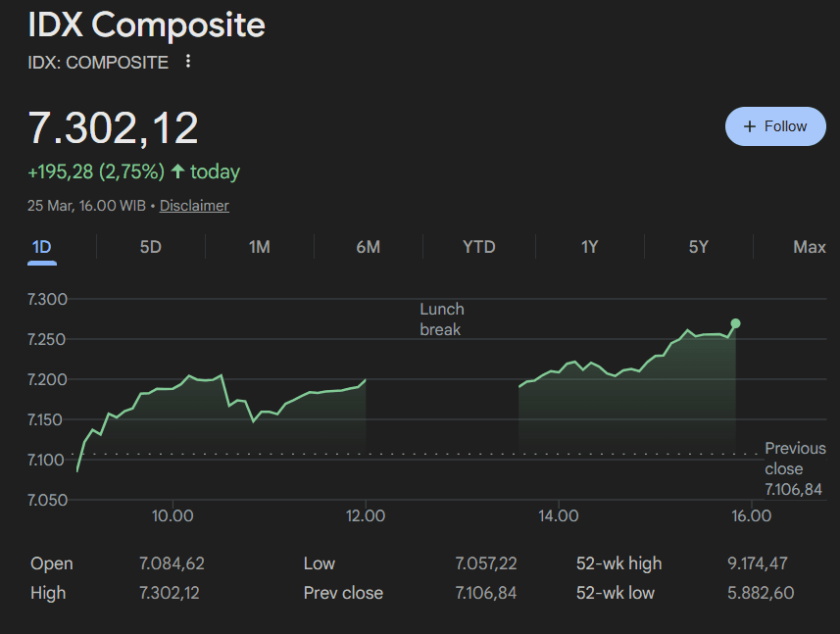Click the green up arrow beside today
Image resolution: width=840 pixels, height=634 pixels.
[177, 171]
